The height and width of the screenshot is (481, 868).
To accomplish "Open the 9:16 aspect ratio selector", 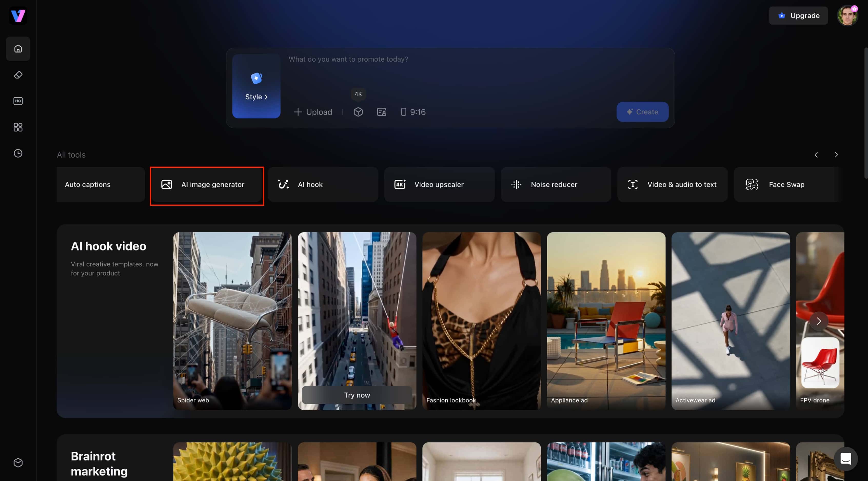I will coord(413,112).
